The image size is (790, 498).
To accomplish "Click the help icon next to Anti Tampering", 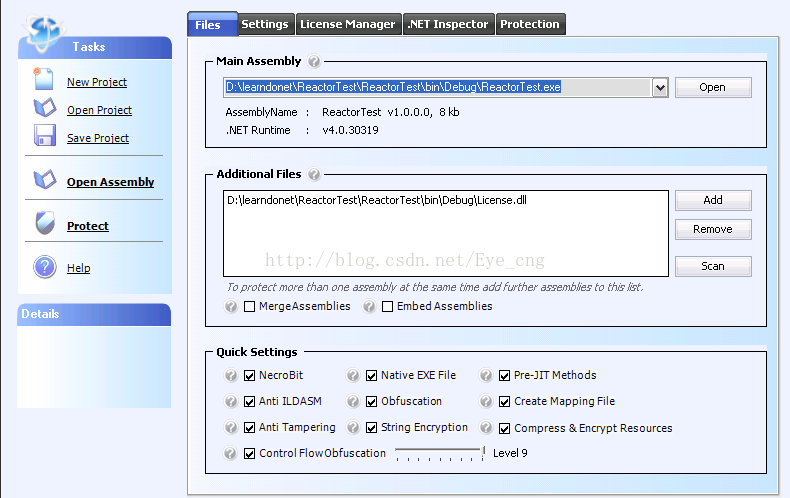I will click(231, 427).
